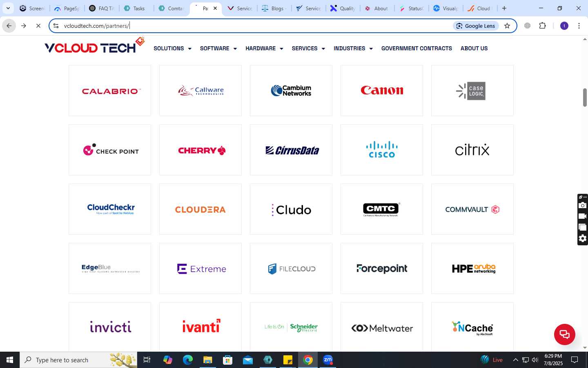
Task: Open the tab search dropdown
Action: coord(8,8)
